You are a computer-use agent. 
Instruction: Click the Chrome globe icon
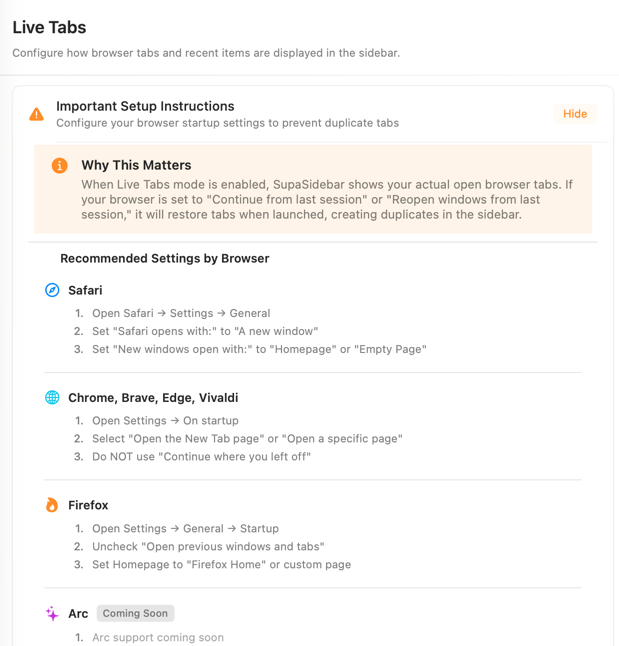tap(52, 397)
